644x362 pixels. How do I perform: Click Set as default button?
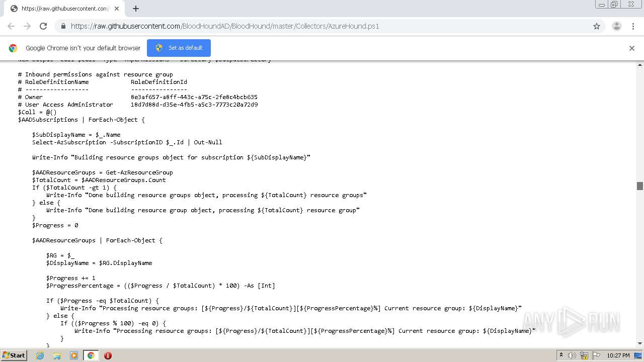click(179, 48)
